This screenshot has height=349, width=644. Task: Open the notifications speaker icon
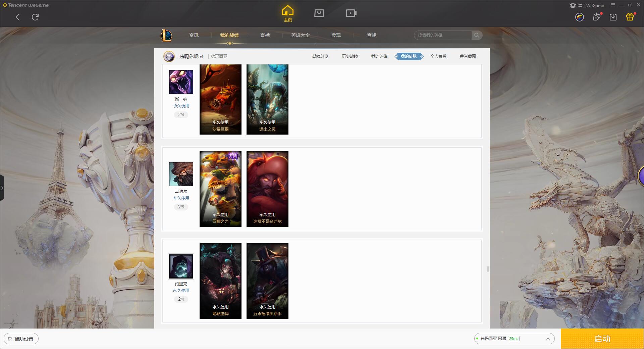click(597, 17)
